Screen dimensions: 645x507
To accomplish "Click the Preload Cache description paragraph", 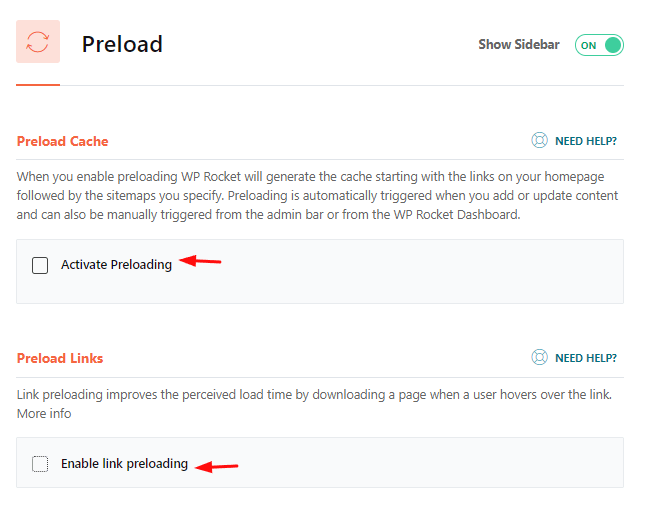I will tap(317, 196).
